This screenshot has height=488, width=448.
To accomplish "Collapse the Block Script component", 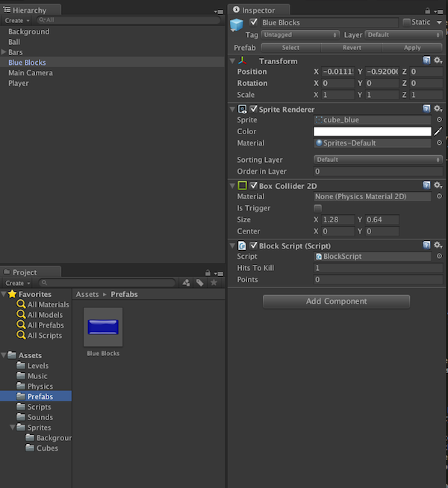I will coord(232,246).
